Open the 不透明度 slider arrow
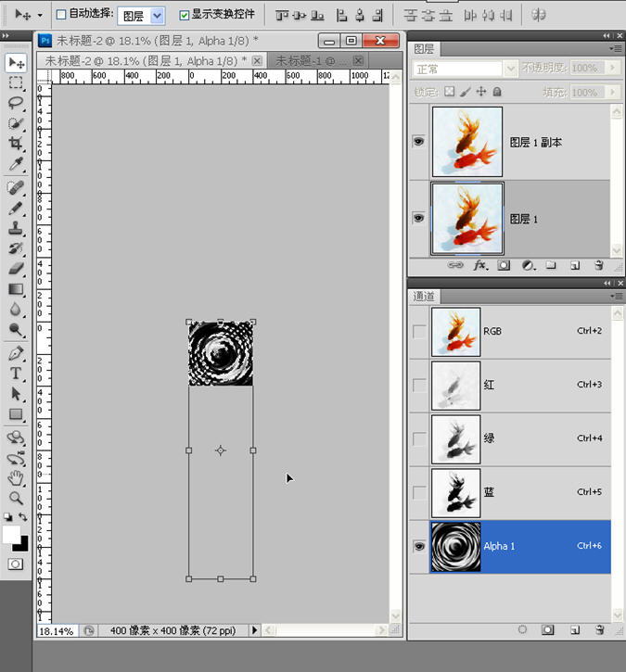Viewport: 626px width, 672px height. pyautogui.click(x=612, y=68)
